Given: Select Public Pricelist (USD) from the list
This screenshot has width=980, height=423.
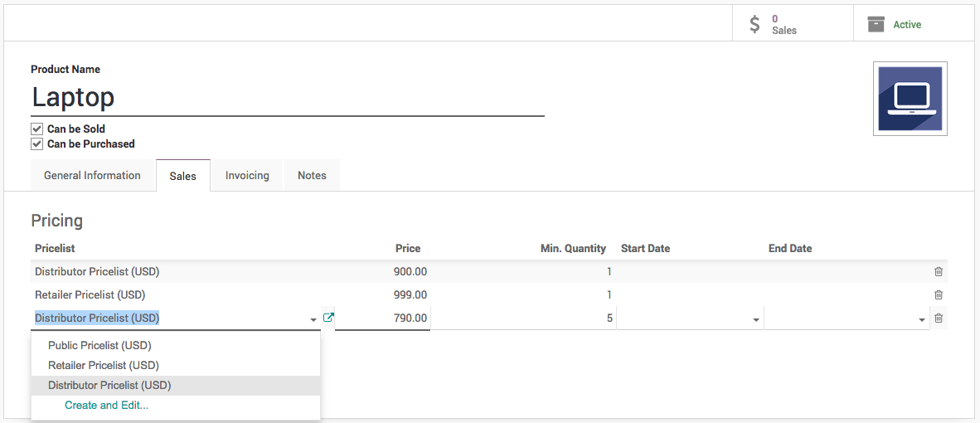Looking at the screenshot, I should tap(99, 345).
